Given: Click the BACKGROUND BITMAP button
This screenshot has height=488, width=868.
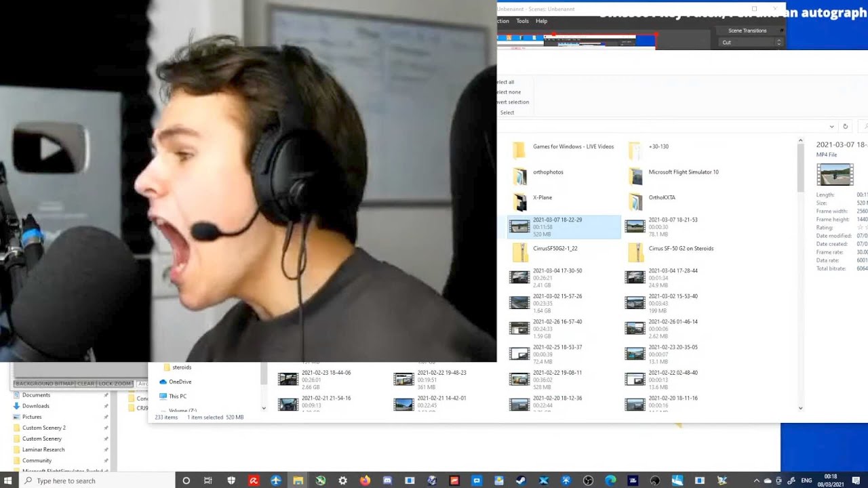Looking at the screenshot, I should (44, 384).
